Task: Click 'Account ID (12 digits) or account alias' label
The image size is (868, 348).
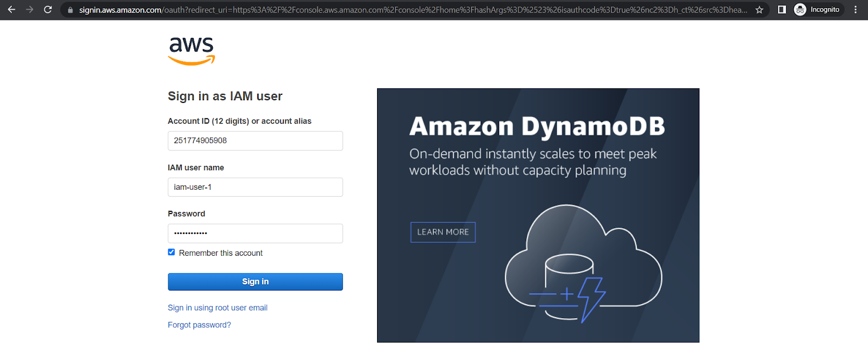Action: click(x=239, y=121)
